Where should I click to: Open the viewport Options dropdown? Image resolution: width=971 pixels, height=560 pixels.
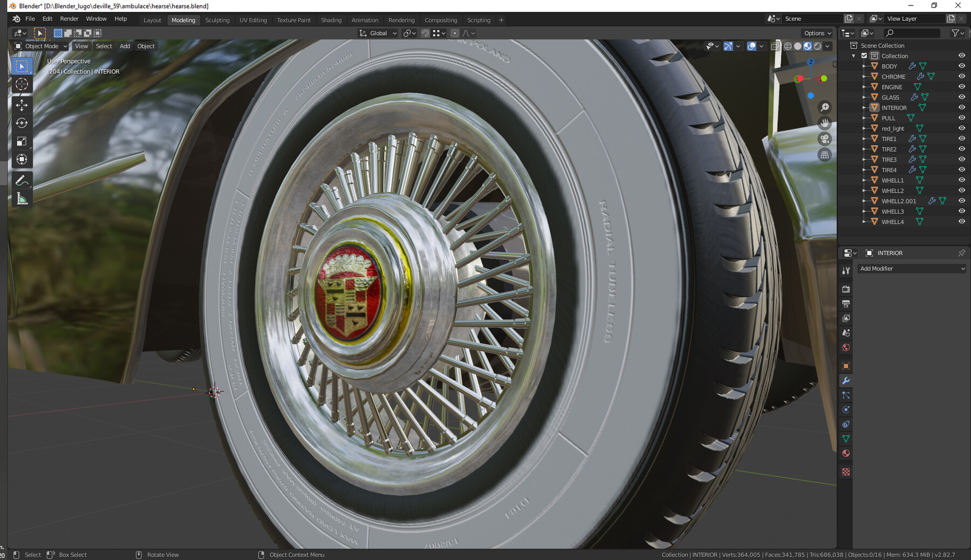click(x=817, y=33)
